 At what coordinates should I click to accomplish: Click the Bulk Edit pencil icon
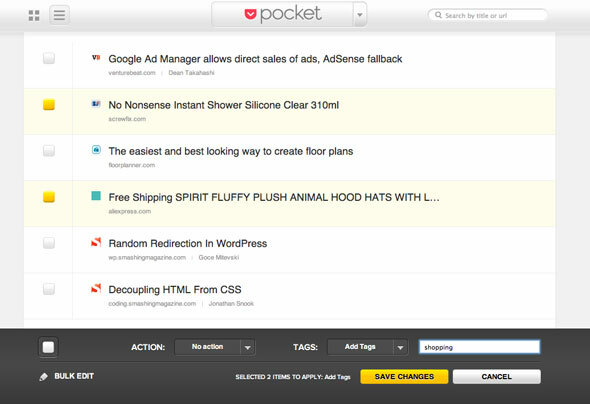(44, 377)
